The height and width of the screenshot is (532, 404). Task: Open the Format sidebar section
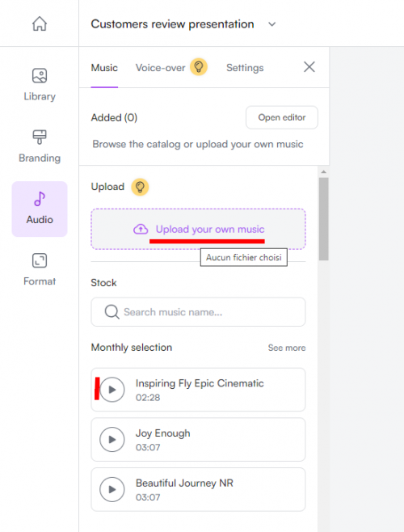[40, 269]
